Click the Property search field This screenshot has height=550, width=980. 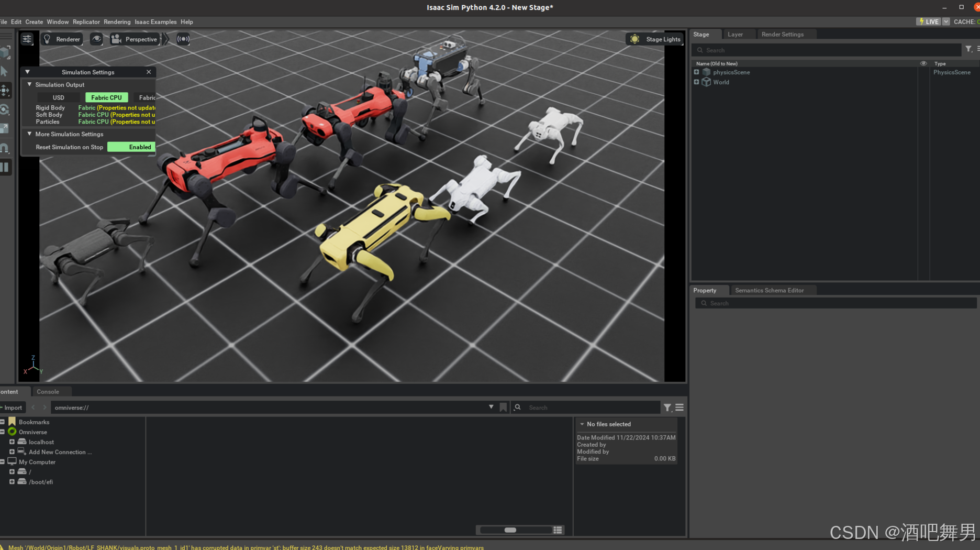click(x=836, y=303)
